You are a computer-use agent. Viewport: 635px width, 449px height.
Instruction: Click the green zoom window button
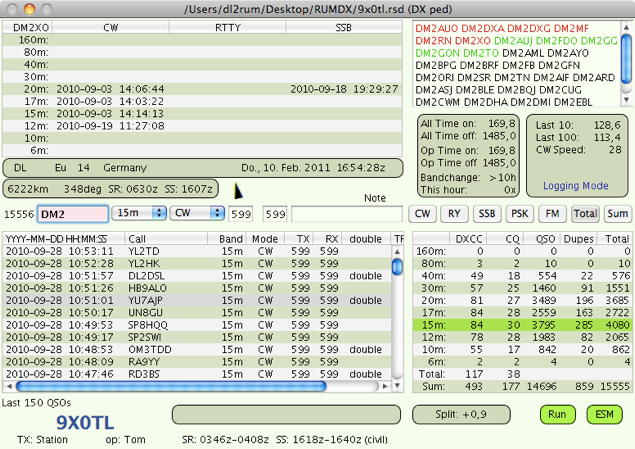pos(50,9)
